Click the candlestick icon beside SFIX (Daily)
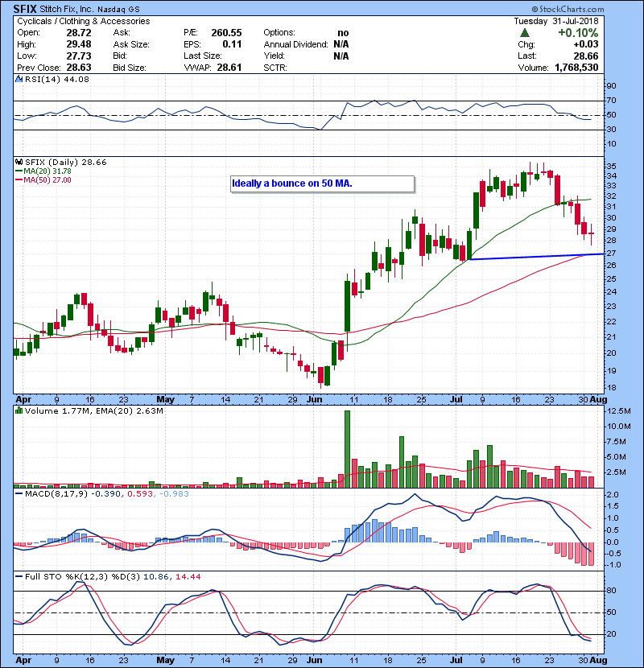 [x=19, y=163]
